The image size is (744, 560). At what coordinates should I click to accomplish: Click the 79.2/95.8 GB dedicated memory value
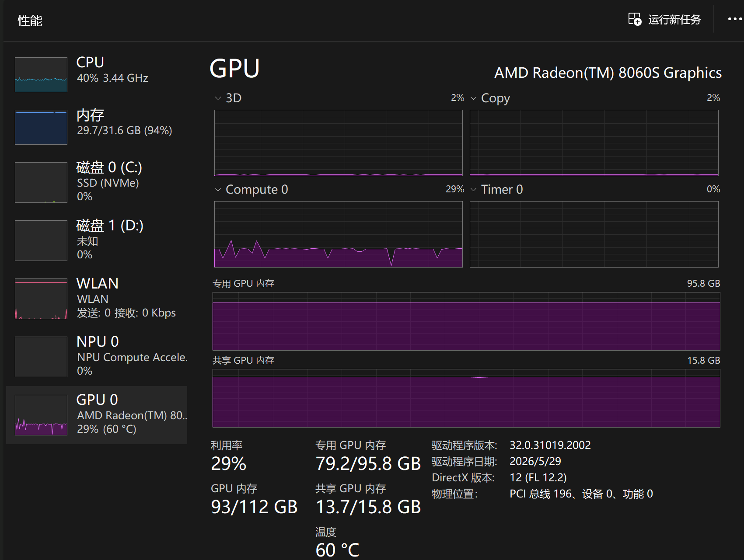tap(368, 463)
